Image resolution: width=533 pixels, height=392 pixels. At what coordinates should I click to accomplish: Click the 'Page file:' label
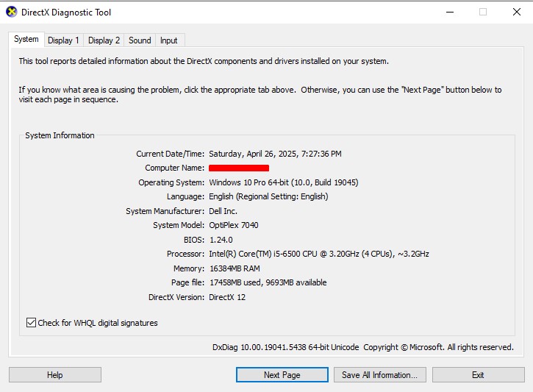[188, 282]
